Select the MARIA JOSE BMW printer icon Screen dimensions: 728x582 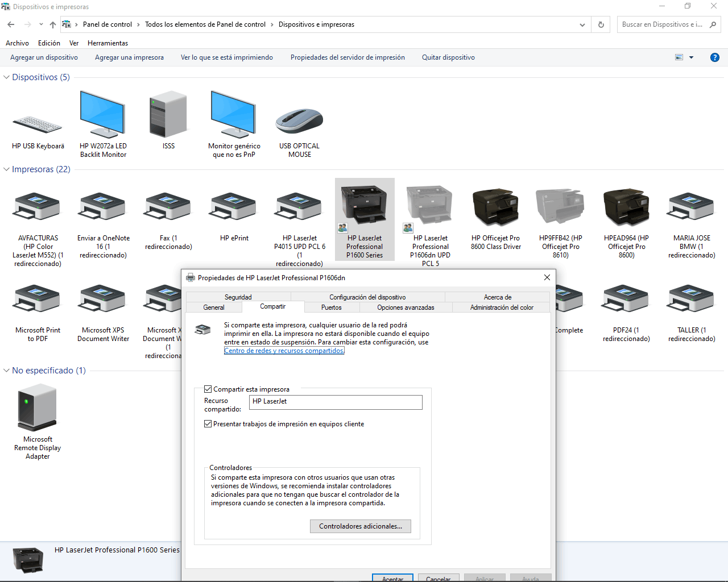692,207
